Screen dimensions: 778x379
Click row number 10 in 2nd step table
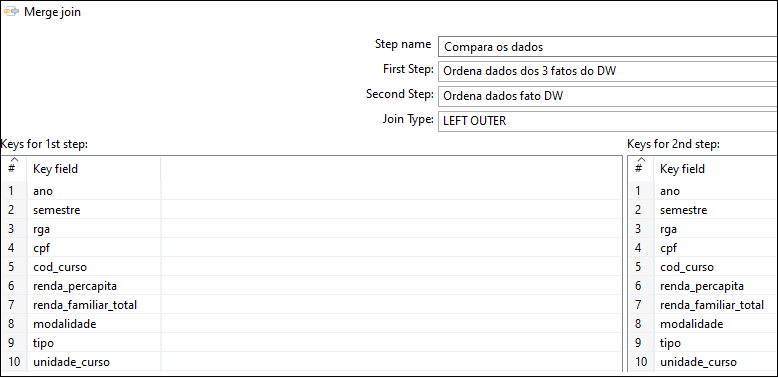click(x=641, y=362)
